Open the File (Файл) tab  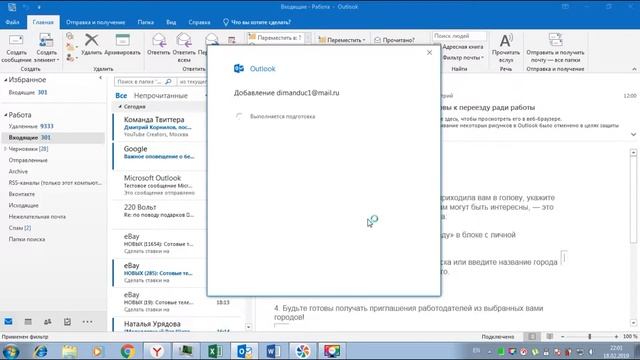[x=12, y=22]
